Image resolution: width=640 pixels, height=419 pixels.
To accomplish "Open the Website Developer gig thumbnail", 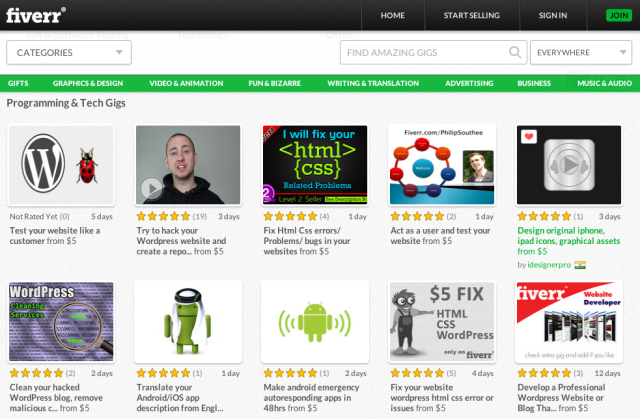I will click(569, 321).
